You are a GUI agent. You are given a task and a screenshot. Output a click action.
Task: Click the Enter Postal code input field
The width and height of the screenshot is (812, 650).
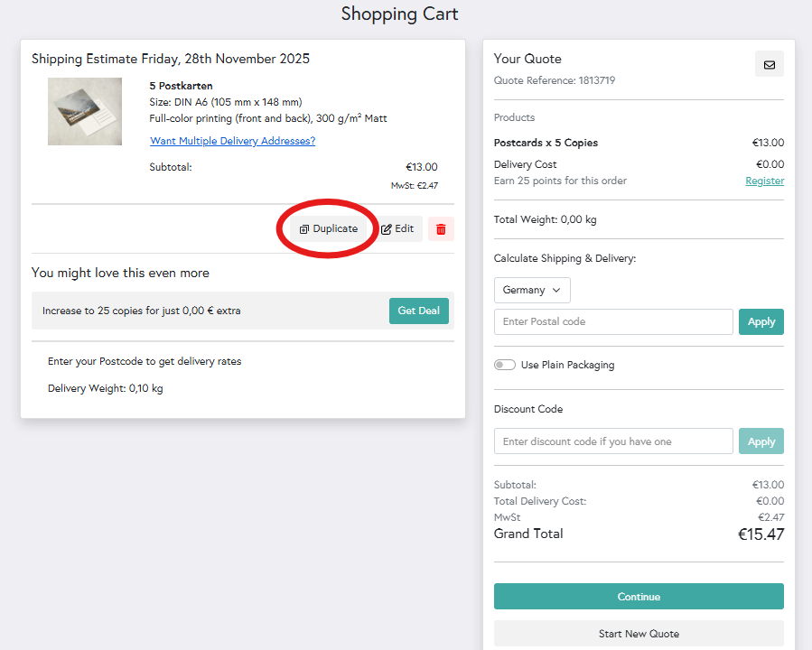[x=612, y=321]
